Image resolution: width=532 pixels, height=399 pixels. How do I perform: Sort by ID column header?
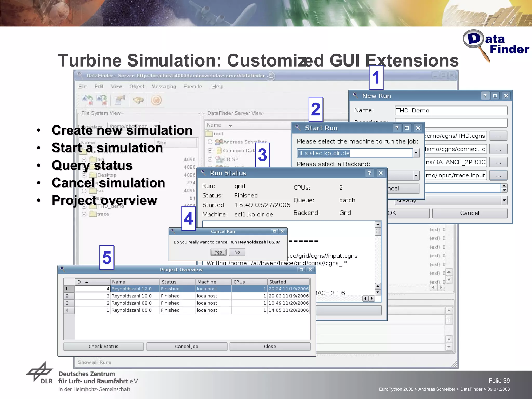tap(92, 282)
